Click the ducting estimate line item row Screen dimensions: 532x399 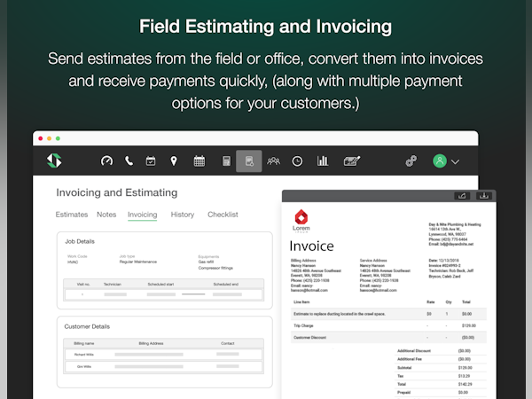coord(388,314)
